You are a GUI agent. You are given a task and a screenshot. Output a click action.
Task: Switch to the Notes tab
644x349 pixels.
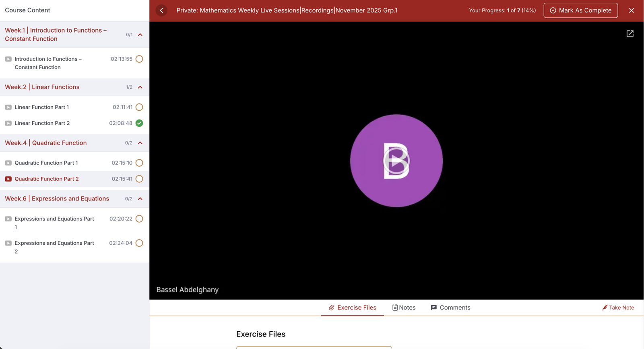tap(404, 308)
